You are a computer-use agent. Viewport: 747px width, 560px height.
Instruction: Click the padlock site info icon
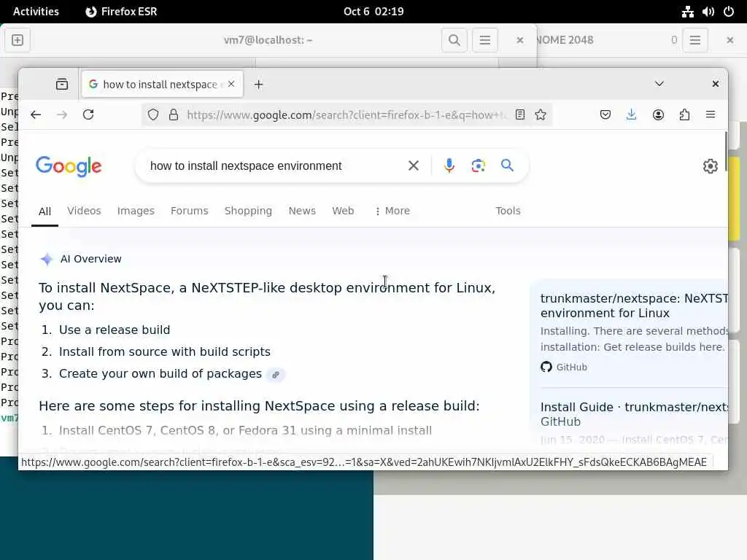point(174,114)
